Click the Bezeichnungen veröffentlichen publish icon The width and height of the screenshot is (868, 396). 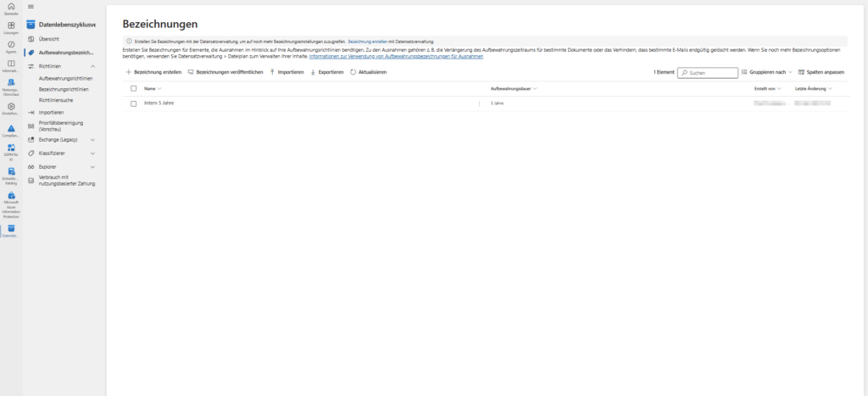(x=191, y=72)
